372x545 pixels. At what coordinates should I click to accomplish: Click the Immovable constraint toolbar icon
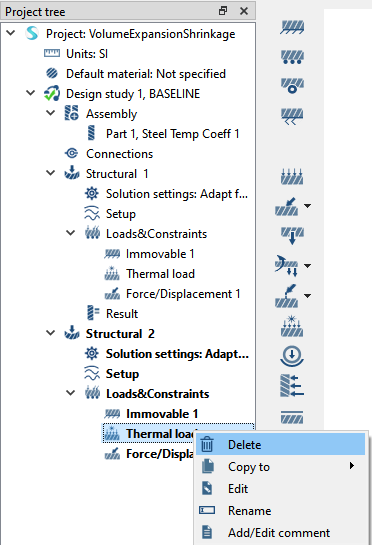point(292,27)
